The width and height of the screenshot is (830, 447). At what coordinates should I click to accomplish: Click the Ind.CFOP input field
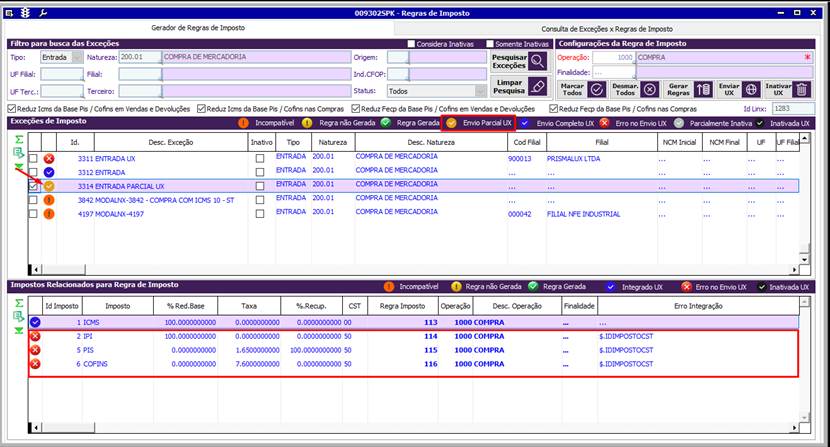(398, 74)
